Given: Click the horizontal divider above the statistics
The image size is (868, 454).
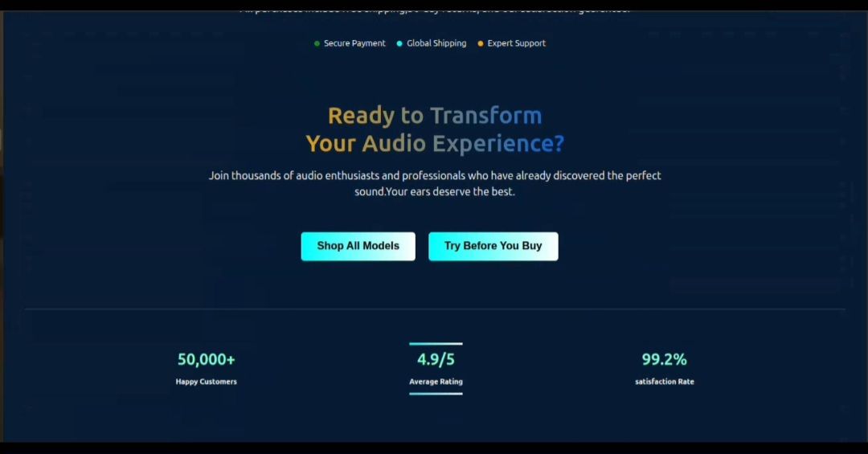Looking at the screenshot, I should [x=435, y=309].
